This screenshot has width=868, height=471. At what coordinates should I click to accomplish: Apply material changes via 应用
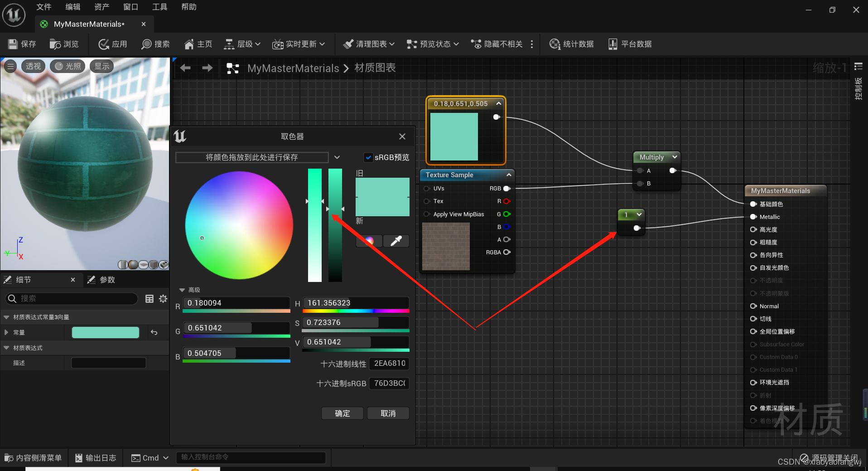(113, 44)
